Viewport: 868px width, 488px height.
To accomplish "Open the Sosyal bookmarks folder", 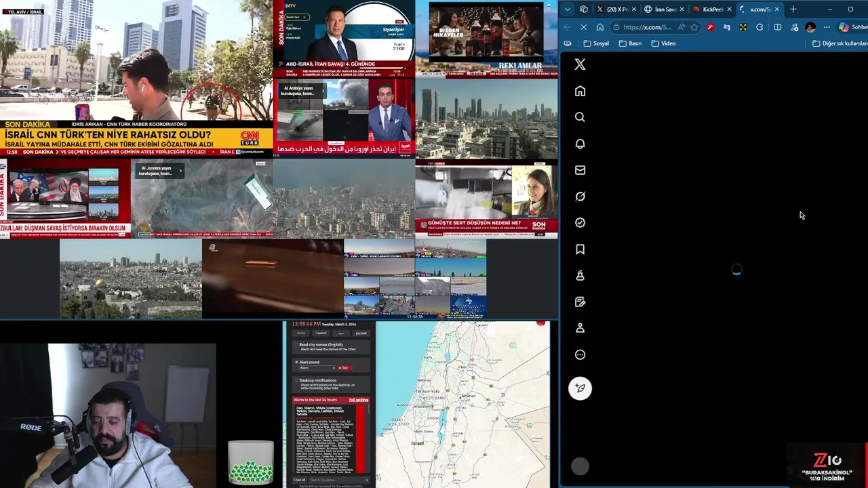I will tap(596, 43).
